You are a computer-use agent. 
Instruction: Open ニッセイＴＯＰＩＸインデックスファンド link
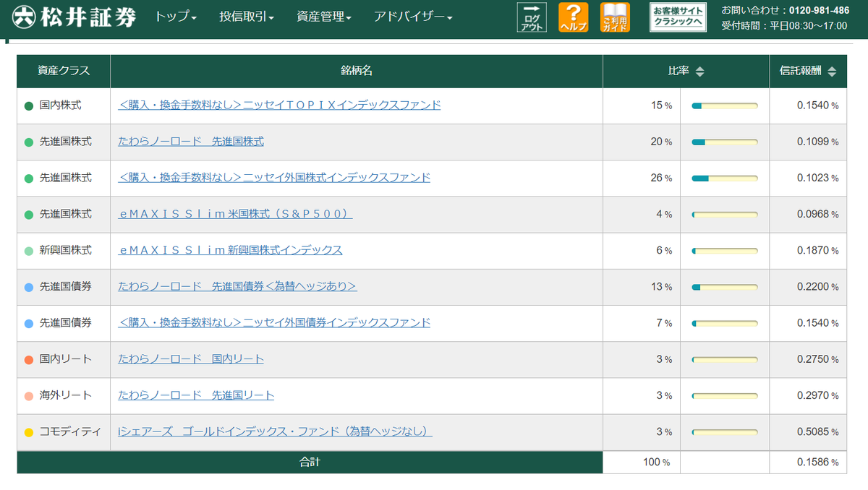coord(279,106)
